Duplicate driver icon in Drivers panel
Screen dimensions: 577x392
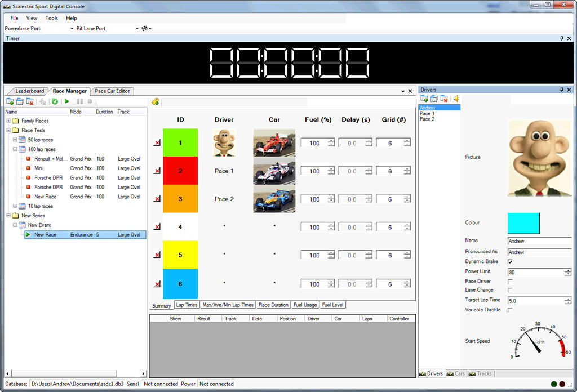point(434,99)
